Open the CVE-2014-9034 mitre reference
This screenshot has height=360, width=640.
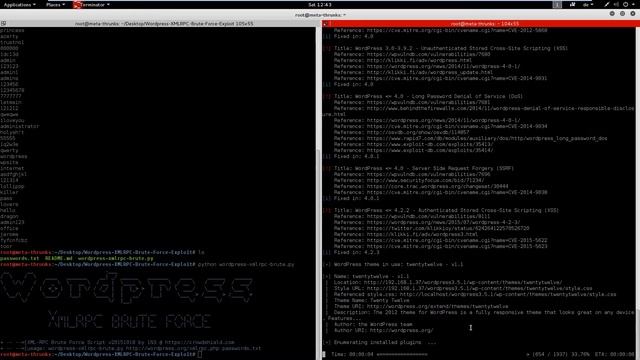click(457, 126)
